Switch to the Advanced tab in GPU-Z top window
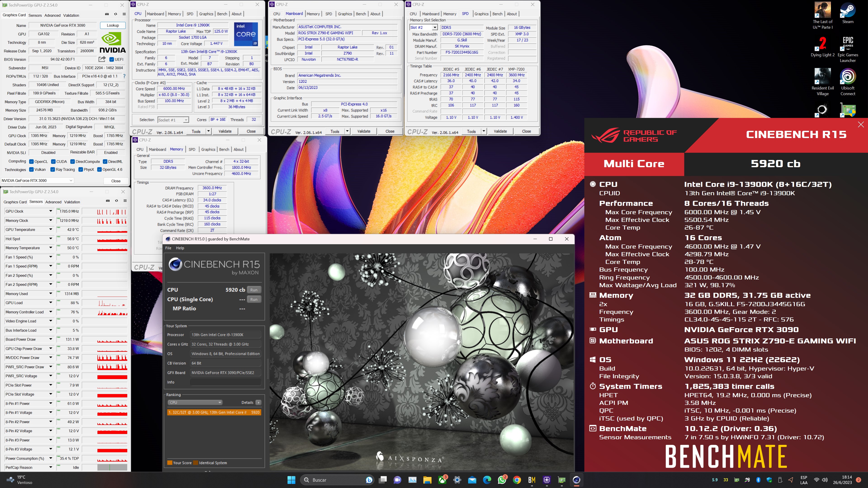The width and height of the screenshot is (868, 488). (53, 16)
